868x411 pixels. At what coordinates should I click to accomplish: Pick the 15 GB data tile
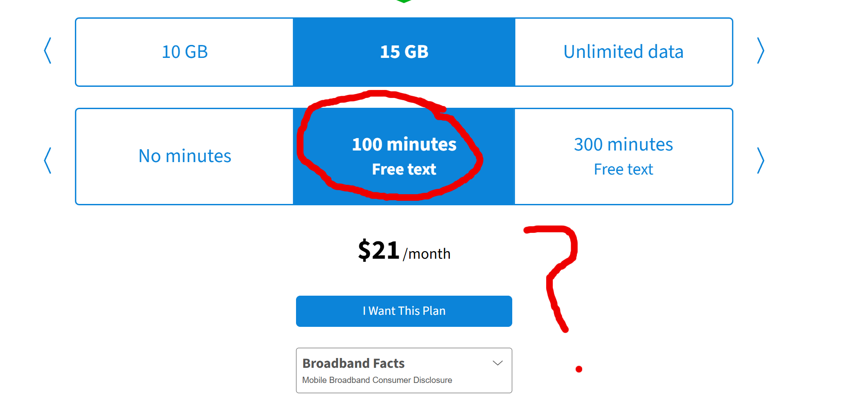[404, 52]
